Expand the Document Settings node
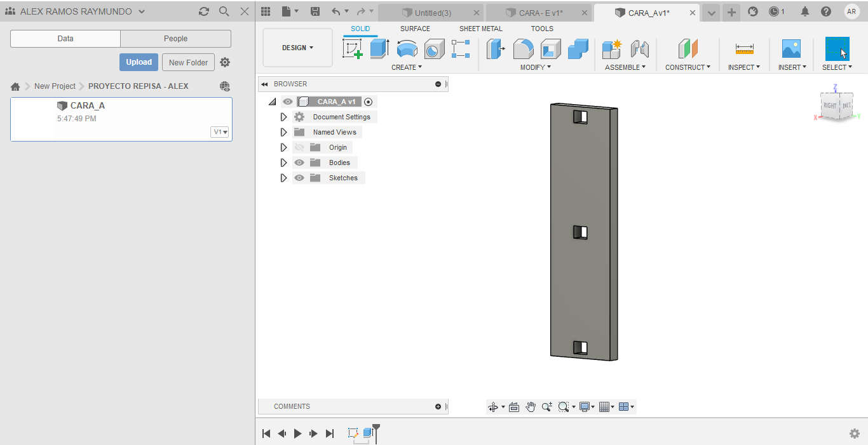The height and width of the screenshot is (445, 868). 283,117
